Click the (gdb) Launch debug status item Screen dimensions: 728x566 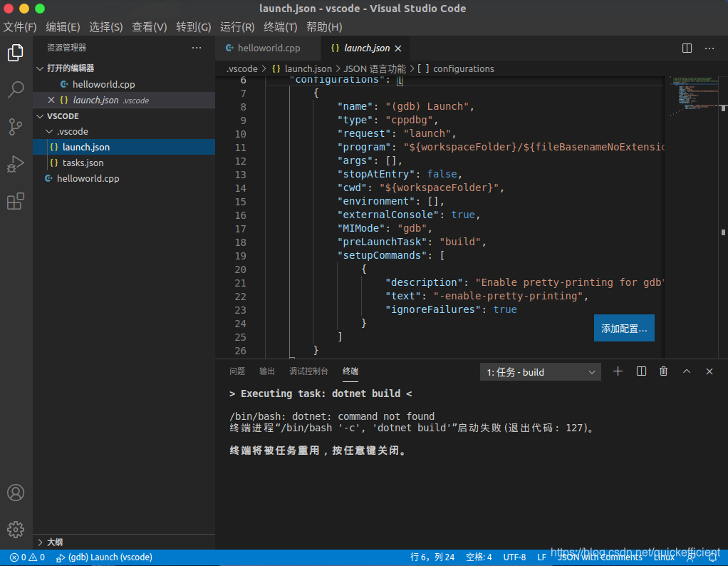104,557
